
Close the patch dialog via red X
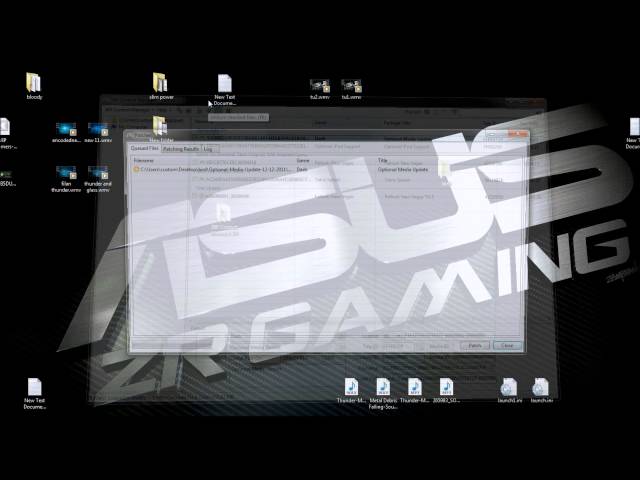tap(518, 134)
